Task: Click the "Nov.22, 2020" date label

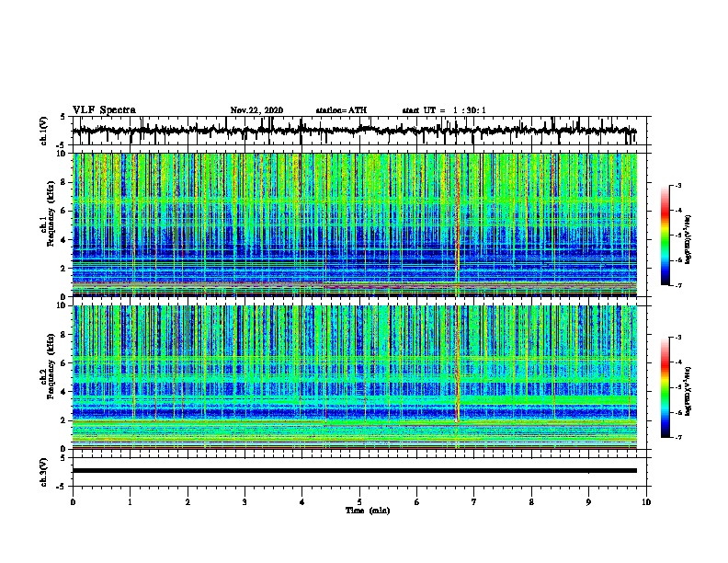Action: pos(256,110)
